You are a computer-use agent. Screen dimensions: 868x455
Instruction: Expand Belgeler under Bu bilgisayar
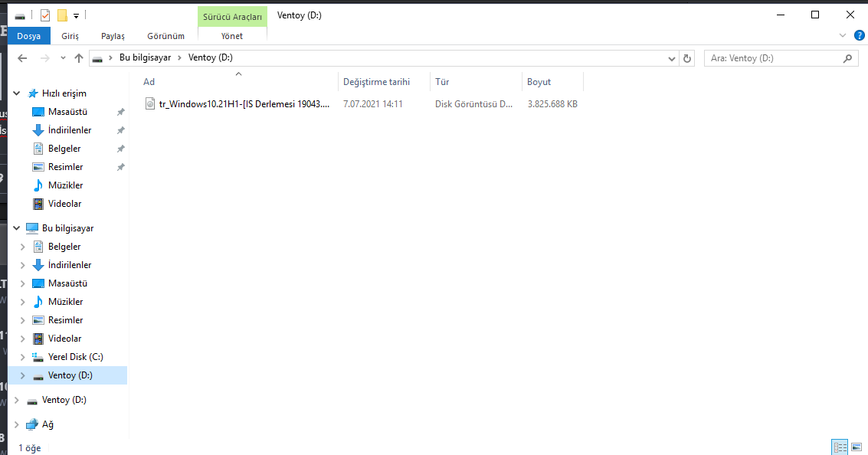point(23,247)
